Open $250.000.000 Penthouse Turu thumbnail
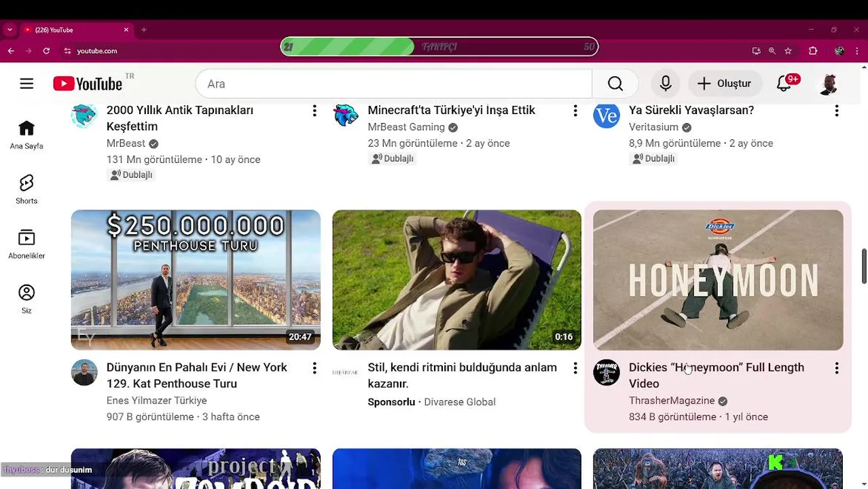The image size is (868, 489). [x=196, y=280]
